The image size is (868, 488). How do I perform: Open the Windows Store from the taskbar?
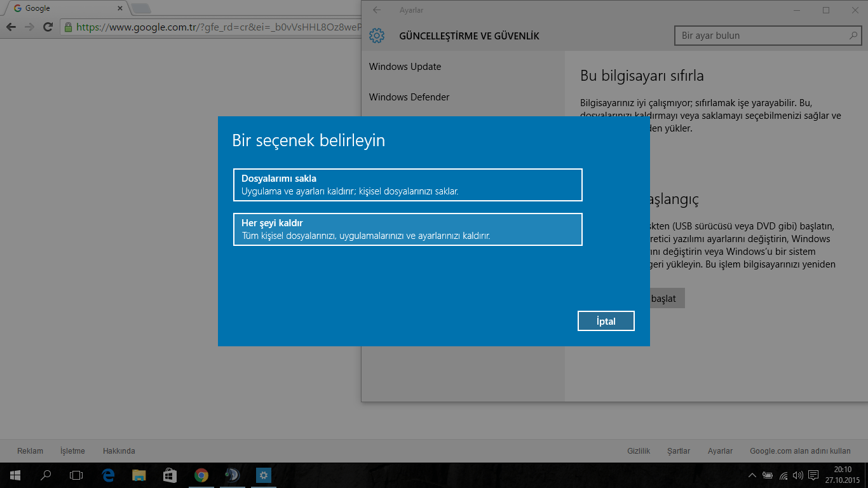(170, 475)
